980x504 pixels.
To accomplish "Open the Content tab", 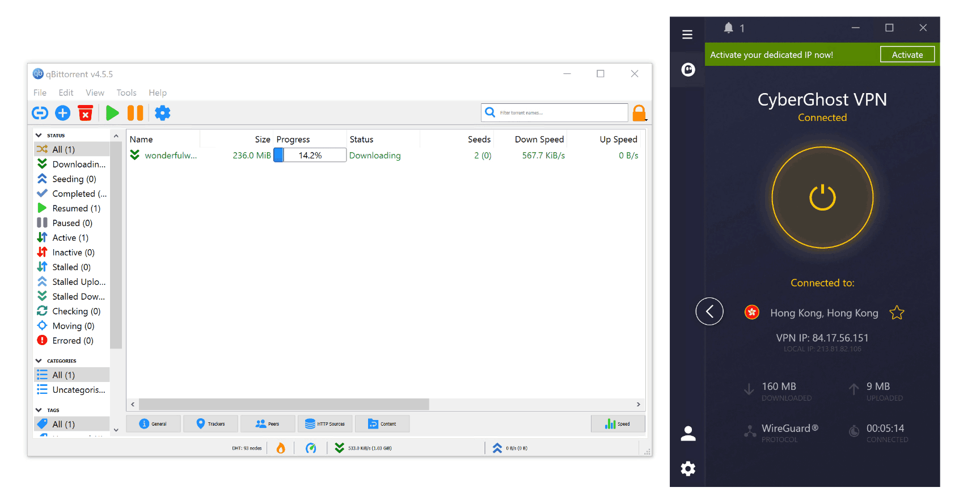I will coord(382,424).
